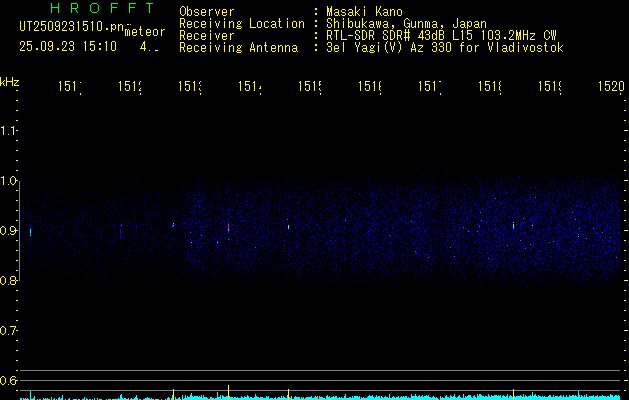Click the yellow spike in bottom graph
Viewport: 629px width, 400px height.
pos(229,390)
